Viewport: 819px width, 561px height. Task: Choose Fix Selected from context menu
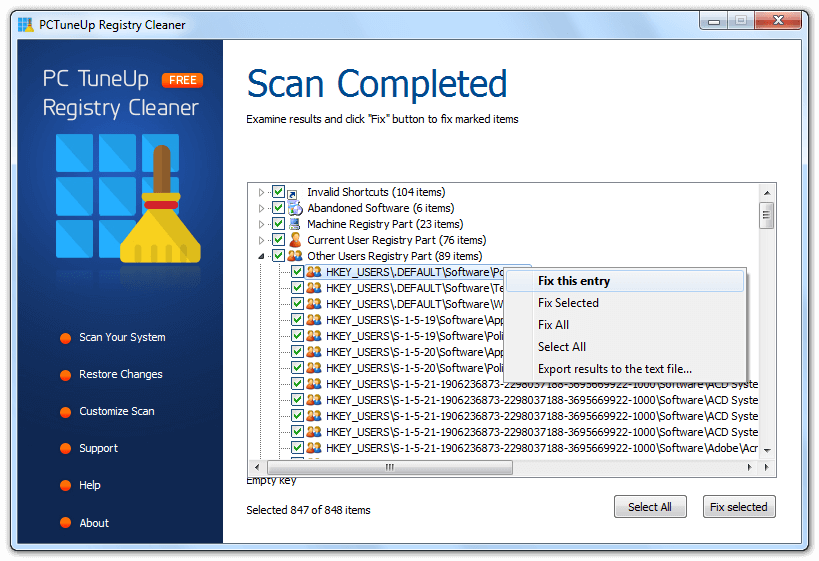pos(625,303)
